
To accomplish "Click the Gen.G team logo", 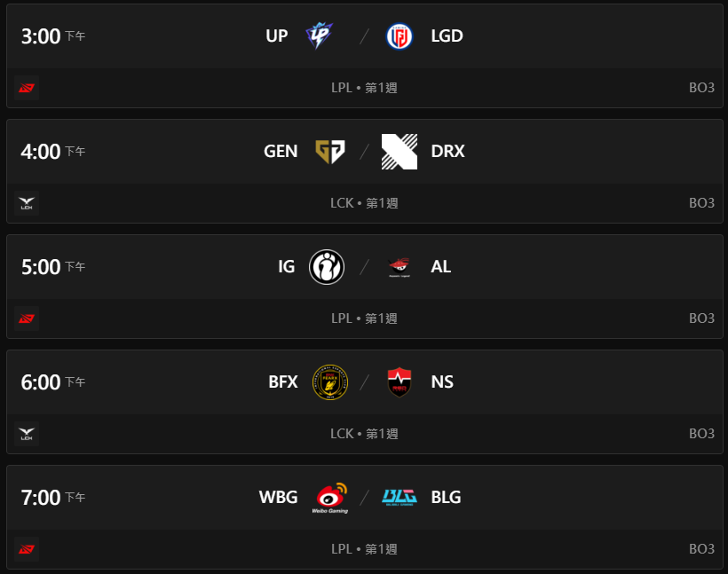I will tap(329, 151).
